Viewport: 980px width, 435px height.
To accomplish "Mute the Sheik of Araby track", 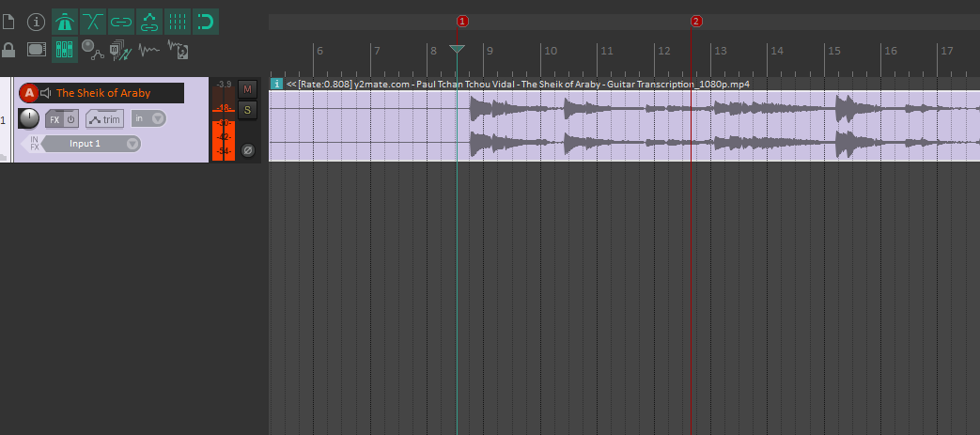I will (248, 89).
